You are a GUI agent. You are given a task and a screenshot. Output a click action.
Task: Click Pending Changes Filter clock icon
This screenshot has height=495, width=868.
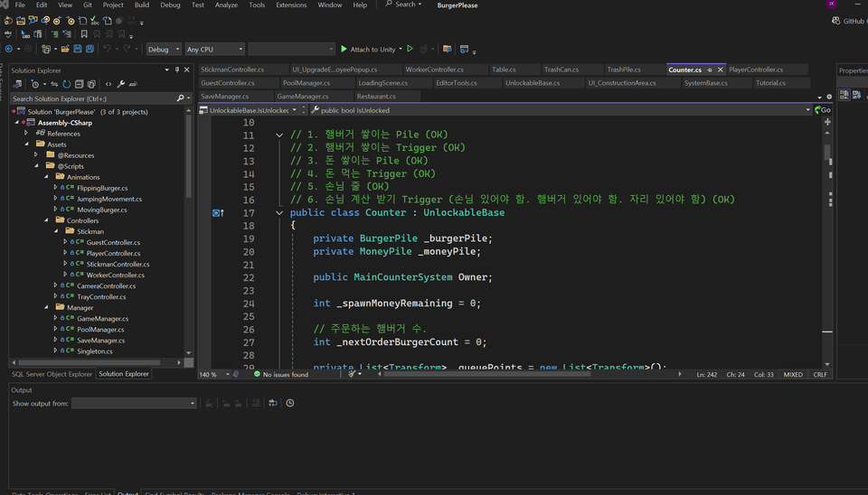pyautogui.click(x=35, y=84)
